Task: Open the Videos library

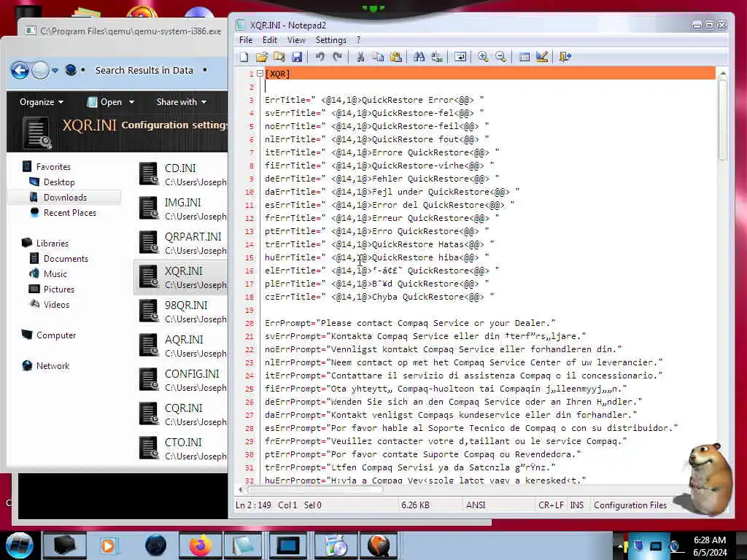Action: [56, 304]
